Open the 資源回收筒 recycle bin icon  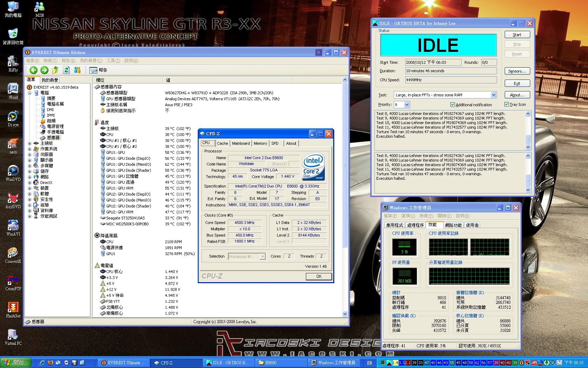point(13,36)
